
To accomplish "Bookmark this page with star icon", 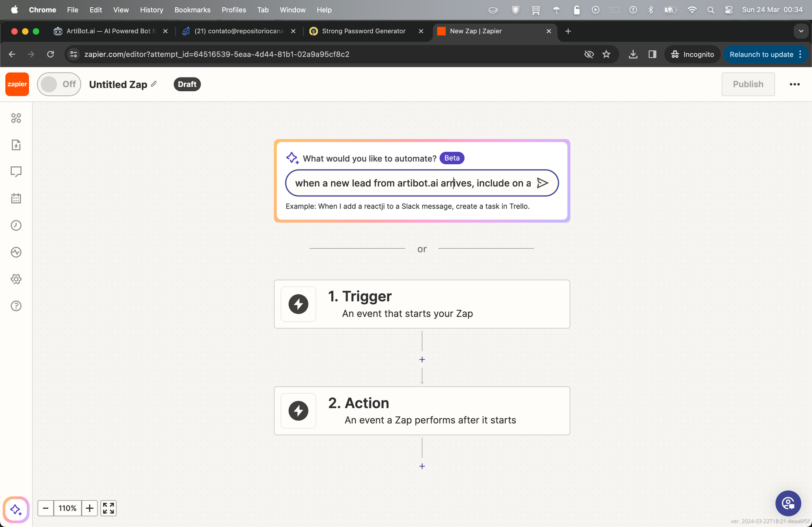I will 606,54.
